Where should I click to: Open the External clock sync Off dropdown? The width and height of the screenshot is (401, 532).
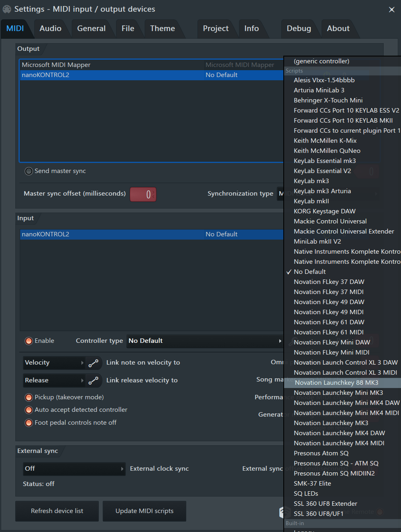(74, 469)
